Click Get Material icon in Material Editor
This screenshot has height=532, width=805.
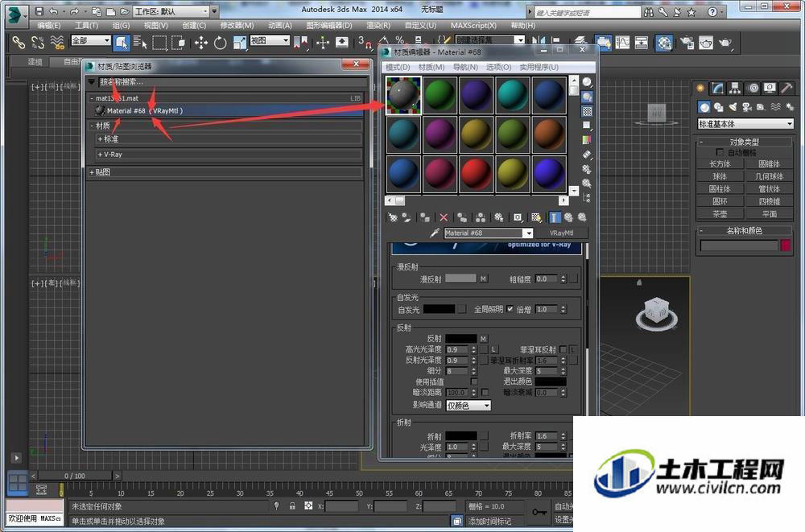click(x=393, y=218)
